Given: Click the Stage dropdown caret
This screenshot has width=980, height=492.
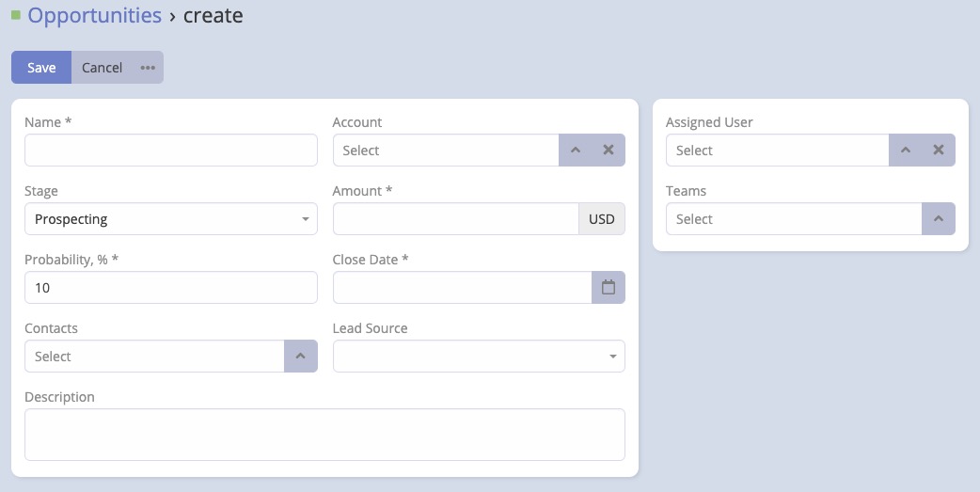Looking at the screenshot, I should (x=305, y=219).
